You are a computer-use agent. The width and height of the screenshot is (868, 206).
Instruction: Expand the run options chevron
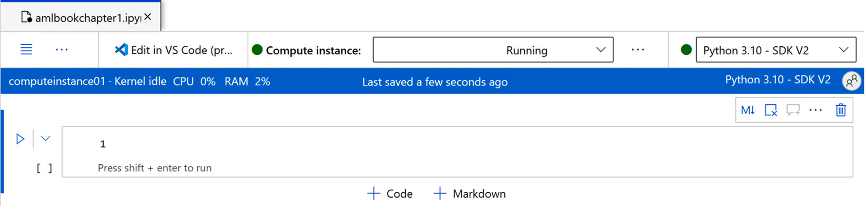(x=46, y=139)
